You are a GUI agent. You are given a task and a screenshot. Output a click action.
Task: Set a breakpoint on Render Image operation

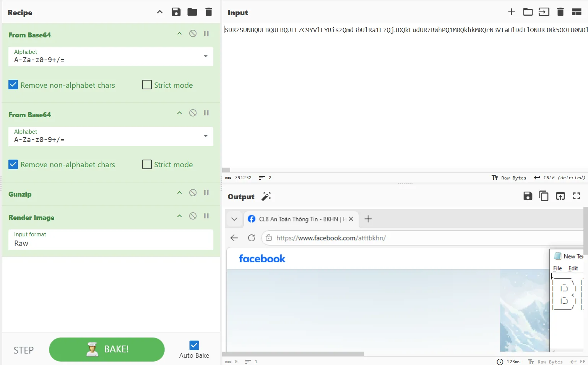click(206, 216)
